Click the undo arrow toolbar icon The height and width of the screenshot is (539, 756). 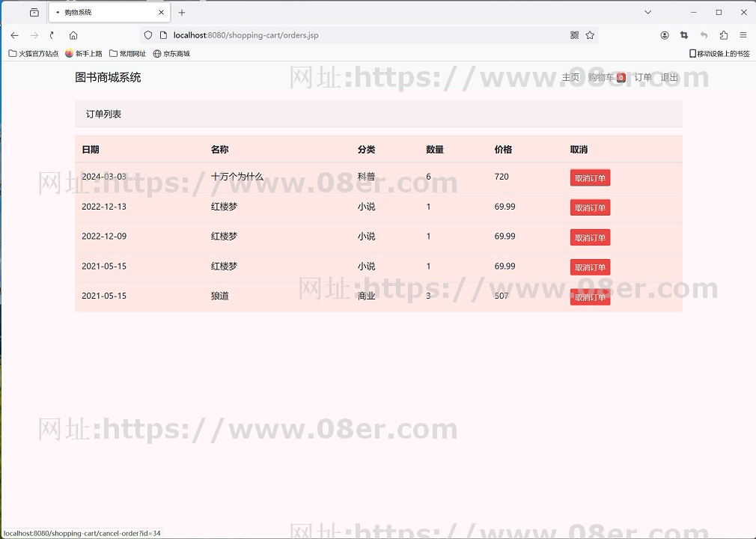(x=704, y=35)
